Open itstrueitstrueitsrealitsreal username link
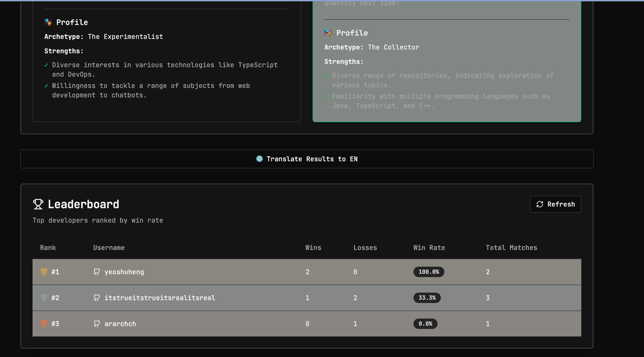The image size is (644, 357). click(x=160, y=298)
